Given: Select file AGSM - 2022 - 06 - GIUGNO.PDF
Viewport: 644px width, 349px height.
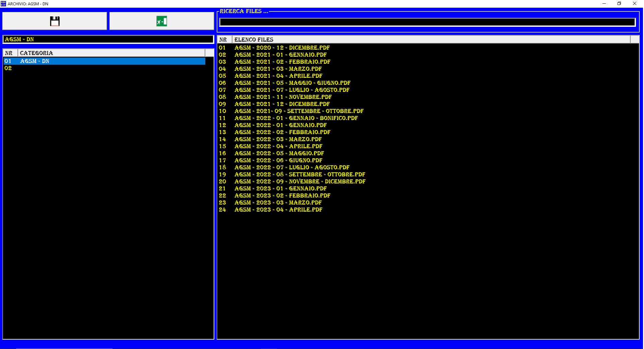Looking at the screenshot, I should point(278,160).
